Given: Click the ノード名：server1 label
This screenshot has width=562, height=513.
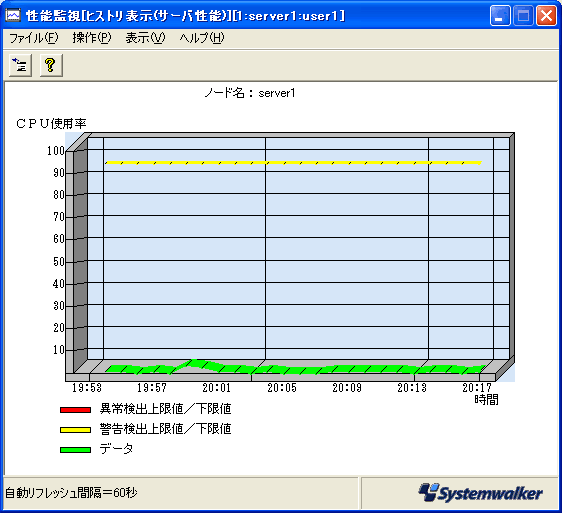Looking at the screenshot, I should (250, 93).
